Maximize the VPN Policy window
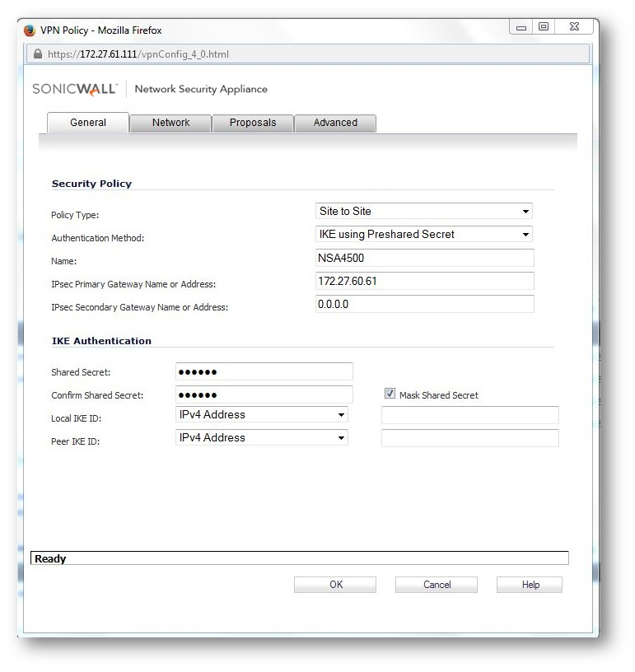 coord(544,28)
